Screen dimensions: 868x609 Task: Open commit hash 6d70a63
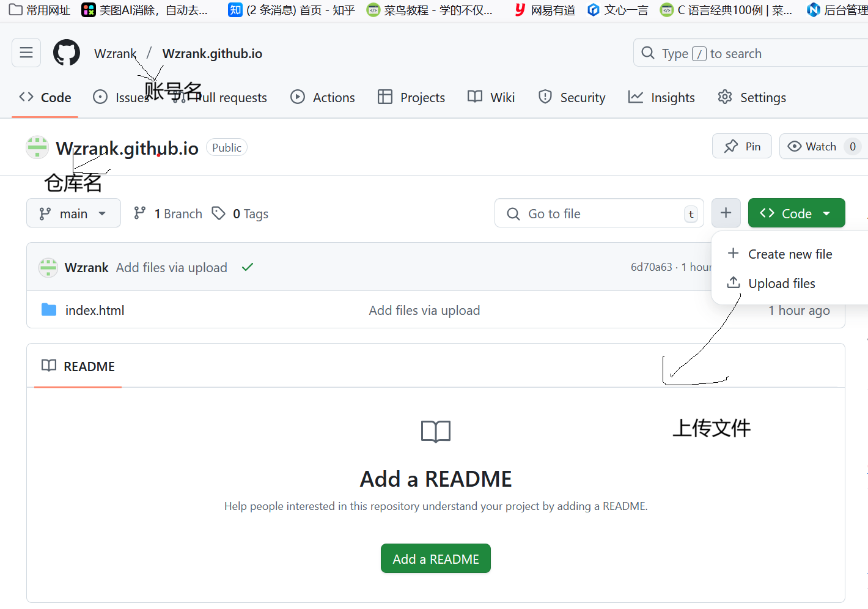[651, 267]
